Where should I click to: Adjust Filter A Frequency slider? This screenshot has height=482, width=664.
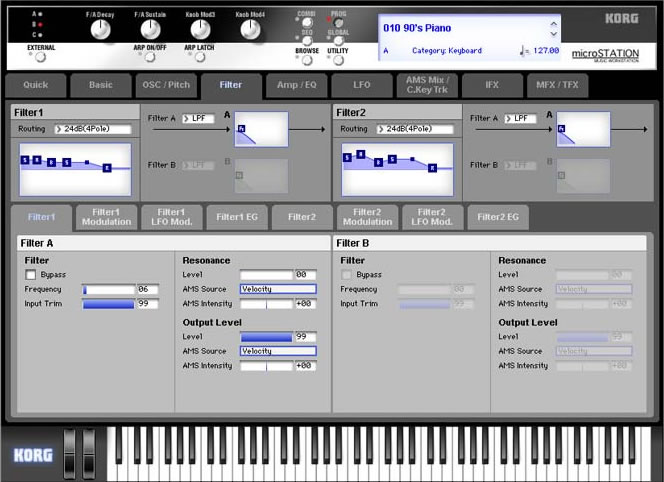[108, 290]
